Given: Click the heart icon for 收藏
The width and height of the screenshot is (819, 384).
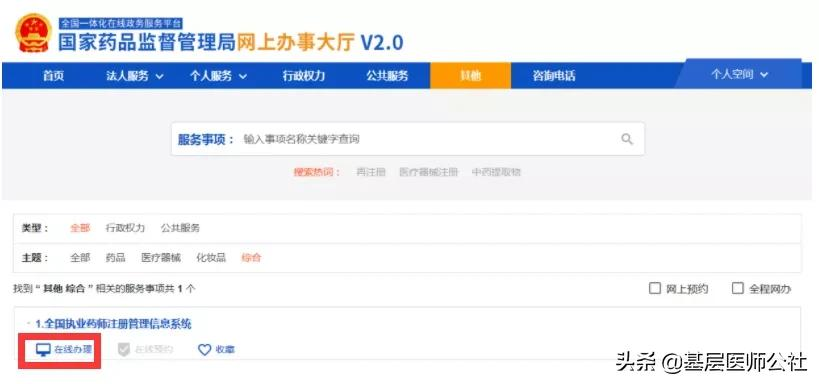Looking at the screenshot, I should pos(205,350).
